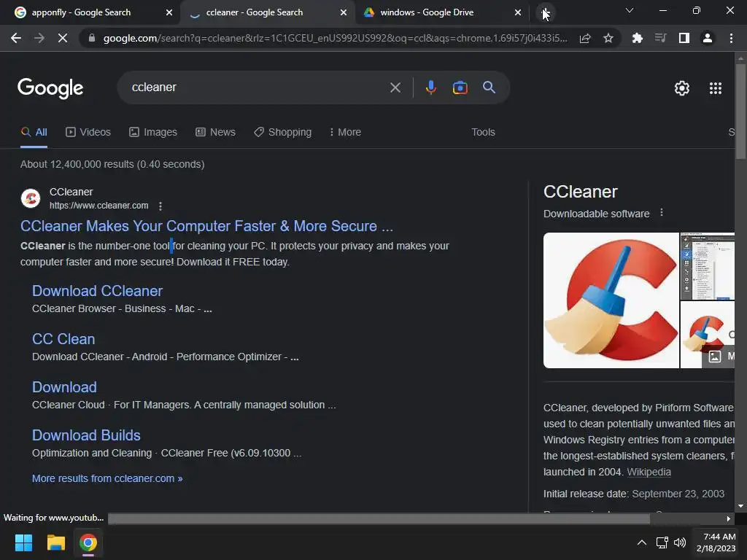Click inside the ccleaner search field

258,87
